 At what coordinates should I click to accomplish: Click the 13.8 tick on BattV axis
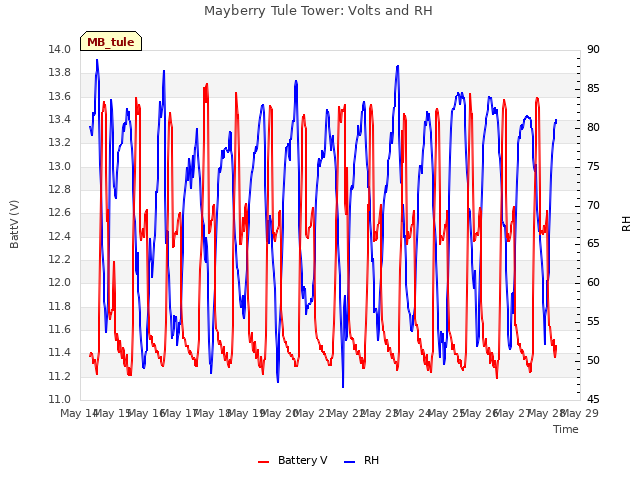click(60, 73)
